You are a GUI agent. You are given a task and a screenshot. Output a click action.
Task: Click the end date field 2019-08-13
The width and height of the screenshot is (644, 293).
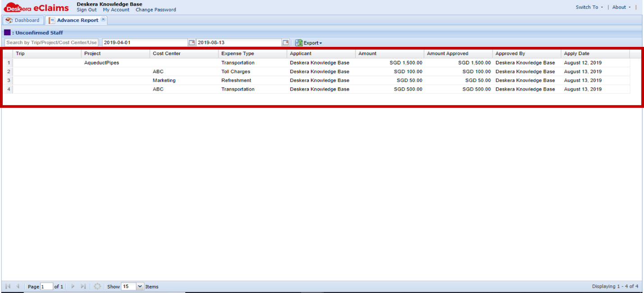[239, 42]
